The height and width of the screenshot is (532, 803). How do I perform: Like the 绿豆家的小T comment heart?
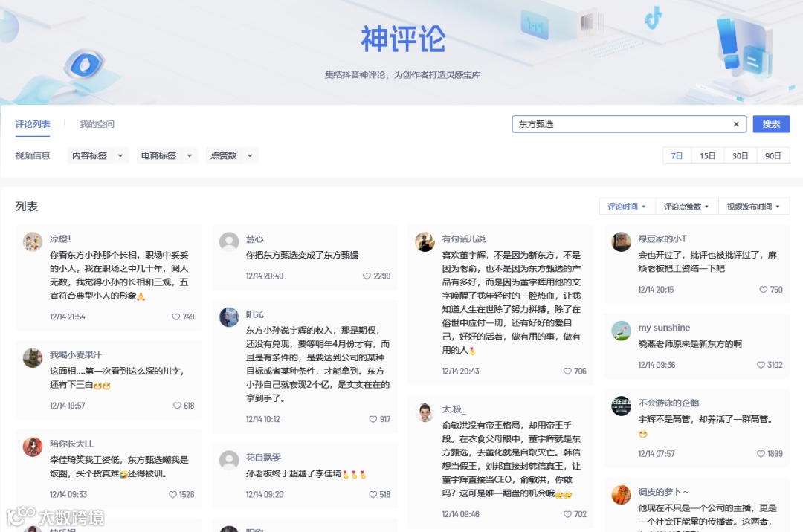pyautogui.click(x=763, y=290)
